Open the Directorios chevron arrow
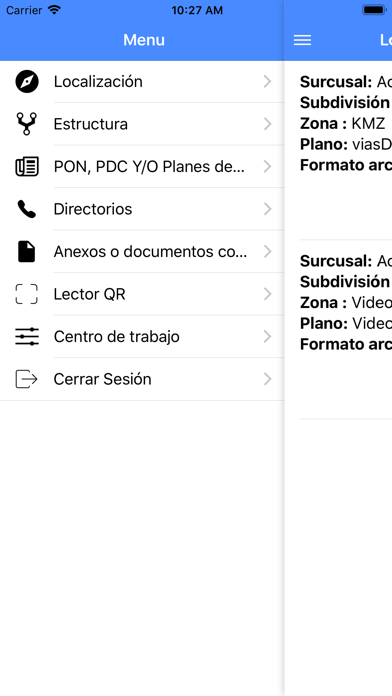The width and height of the screenshot is (392, 696). click(x=267, y=209)
